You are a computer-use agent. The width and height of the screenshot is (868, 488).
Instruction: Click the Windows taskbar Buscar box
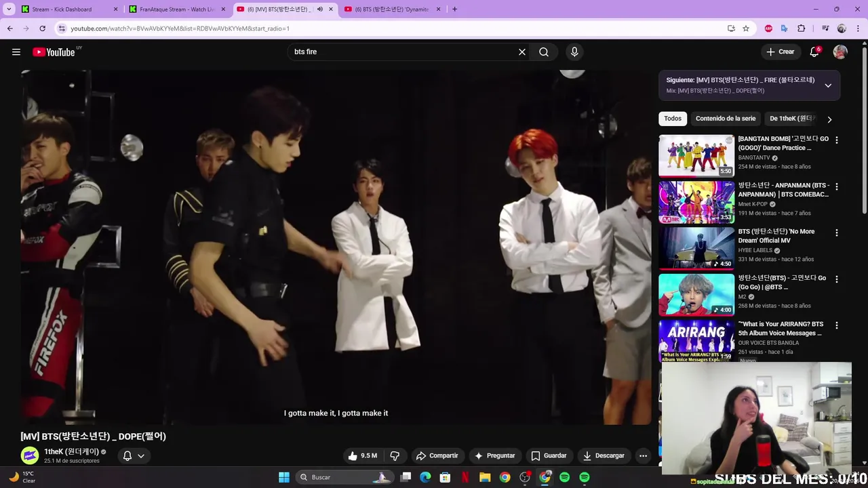click(x=344, y=477)
